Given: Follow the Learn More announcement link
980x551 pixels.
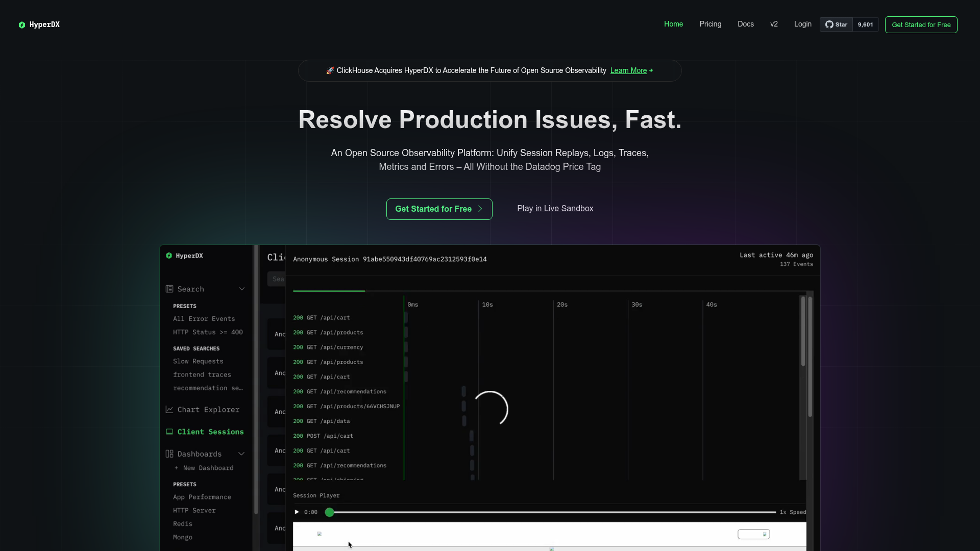Looking at the screenshot, I should 628,70.
